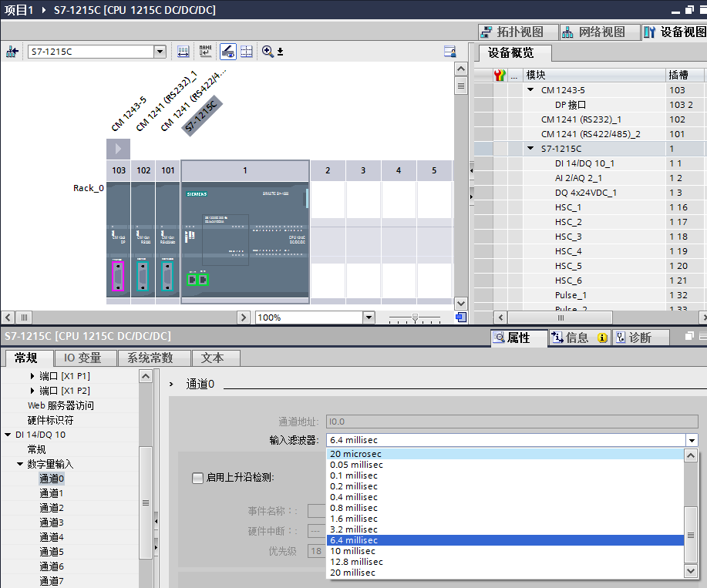Open the device selector S7-1215C dropdown

160,52
